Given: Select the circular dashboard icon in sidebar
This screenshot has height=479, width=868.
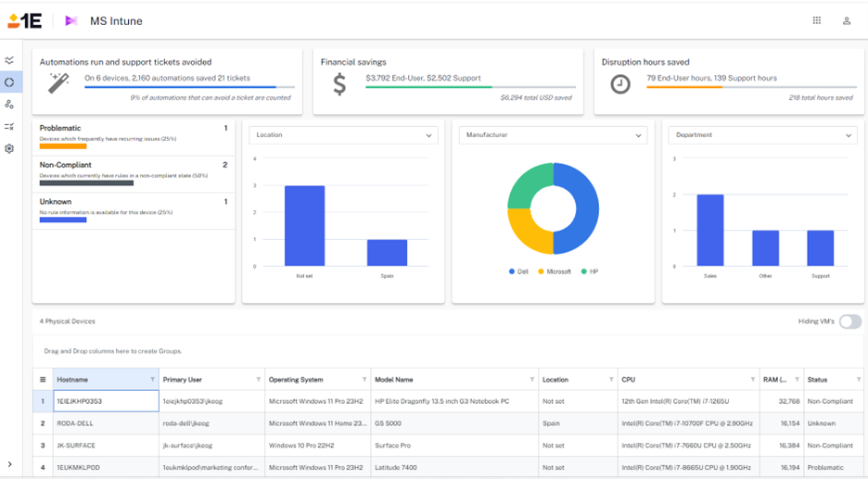Looking at the screenshot, I should pyautogui.click(x=9, y=82).
